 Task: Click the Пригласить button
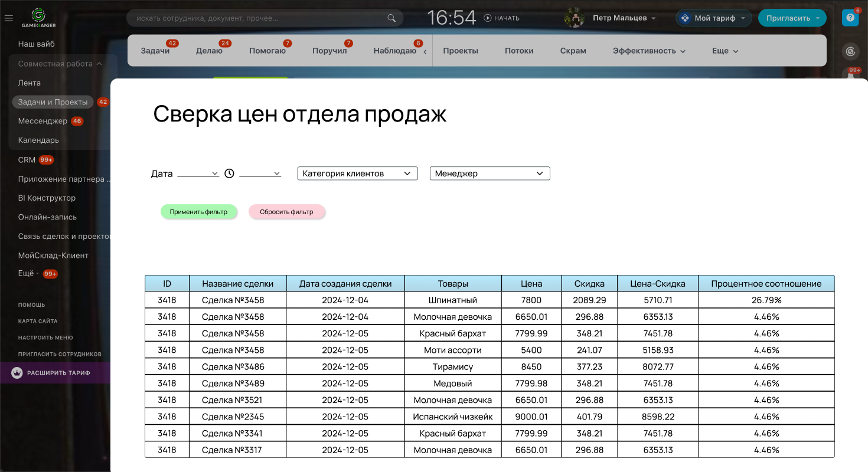click(792, 18)
